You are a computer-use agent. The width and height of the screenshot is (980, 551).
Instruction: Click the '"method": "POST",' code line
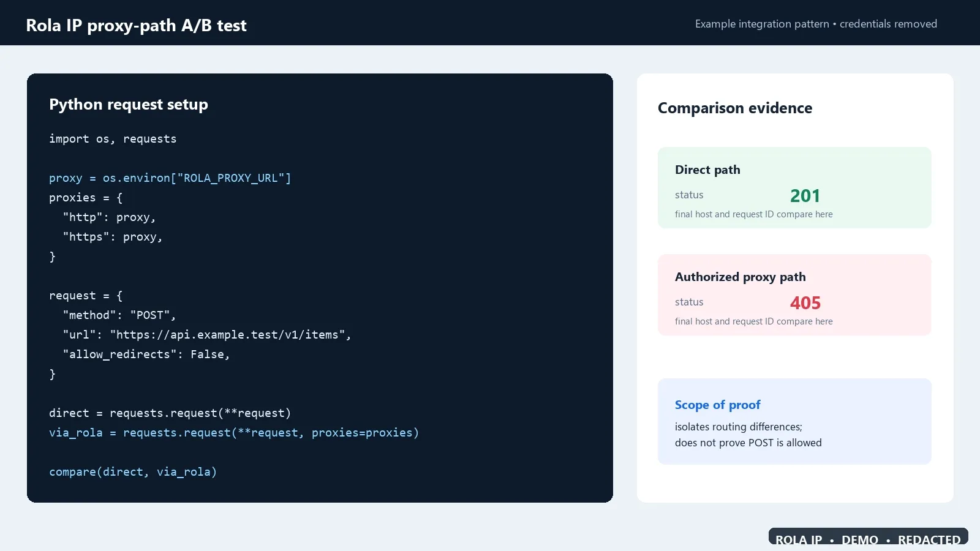click(x=119, y=315)
